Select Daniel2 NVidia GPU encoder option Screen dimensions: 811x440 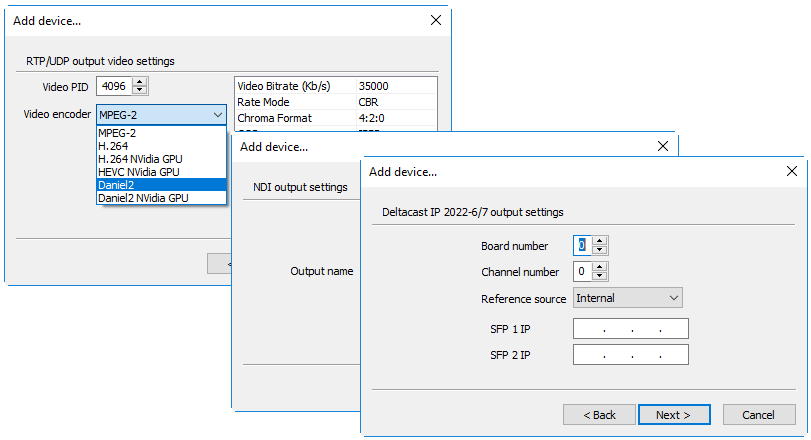pyautogui.click(x=161, y=198)
